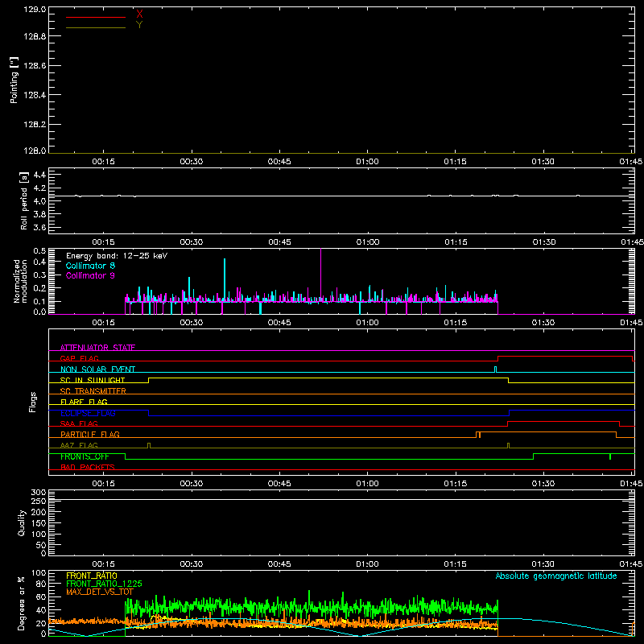Click the tallest magenta Collimator 9 spike
The width and height of the screenshot is (644, 644).
click(320, 275)
